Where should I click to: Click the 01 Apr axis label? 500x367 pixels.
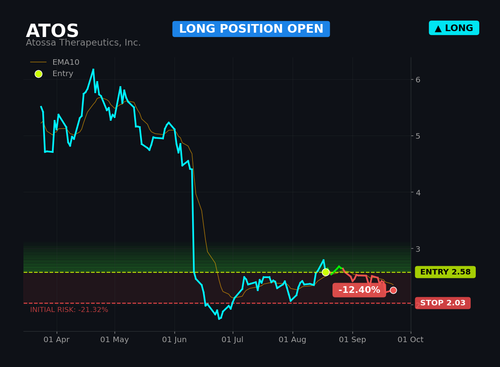coord(56,340)
